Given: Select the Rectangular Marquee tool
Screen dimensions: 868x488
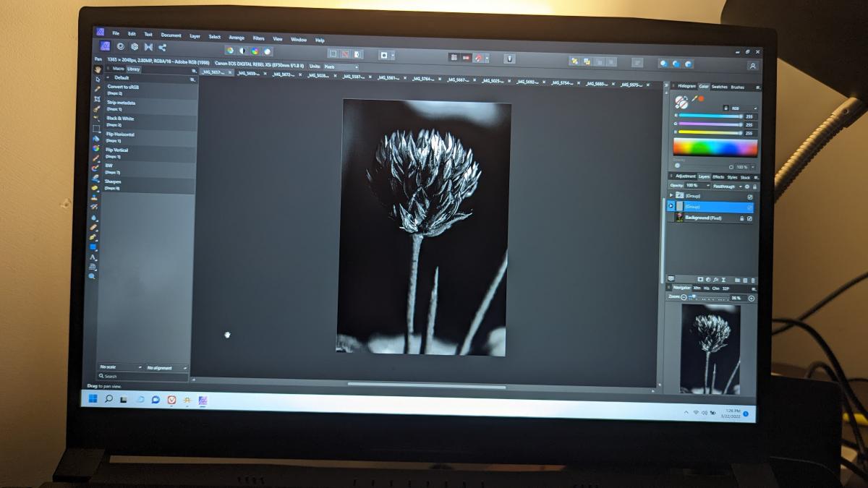Looking at the screenshot, I should [x=96, y=129].
